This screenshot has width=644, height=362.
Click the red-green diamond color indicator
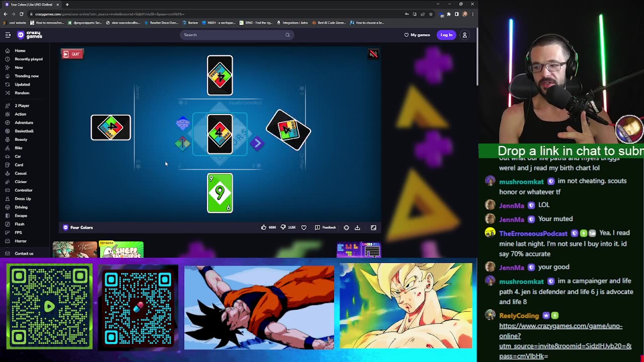(183, 144)
